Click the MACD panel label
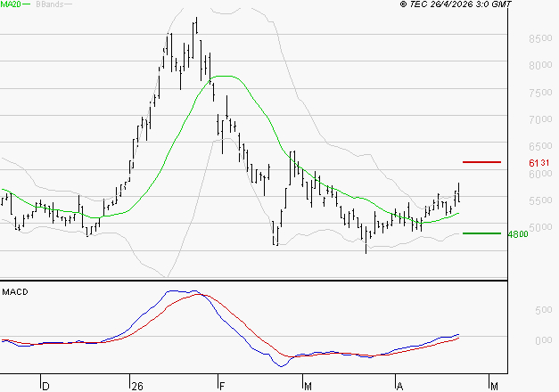 15,292
